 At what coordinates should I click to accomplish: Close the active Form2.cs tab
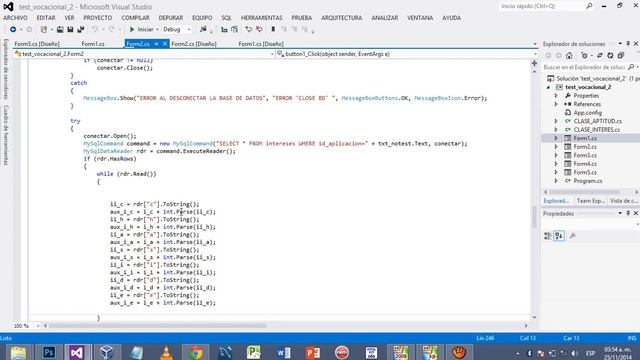pyautogui.click(x=165, y=44)
